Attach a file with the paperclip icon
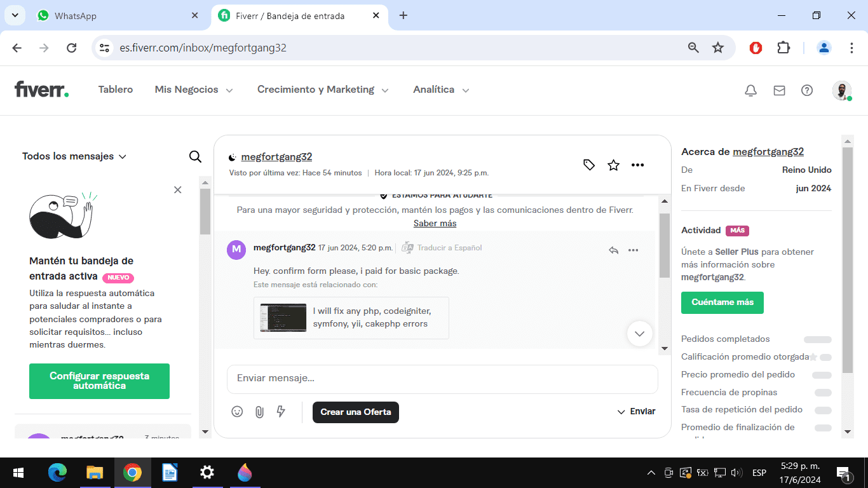868x488 pixels. 259,412
